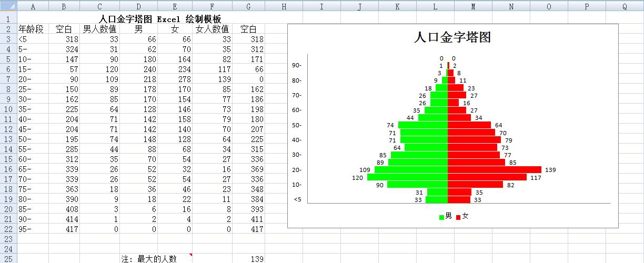Select the green bar labeled 120
Screen dimensions: 644x263
(407, 177)
